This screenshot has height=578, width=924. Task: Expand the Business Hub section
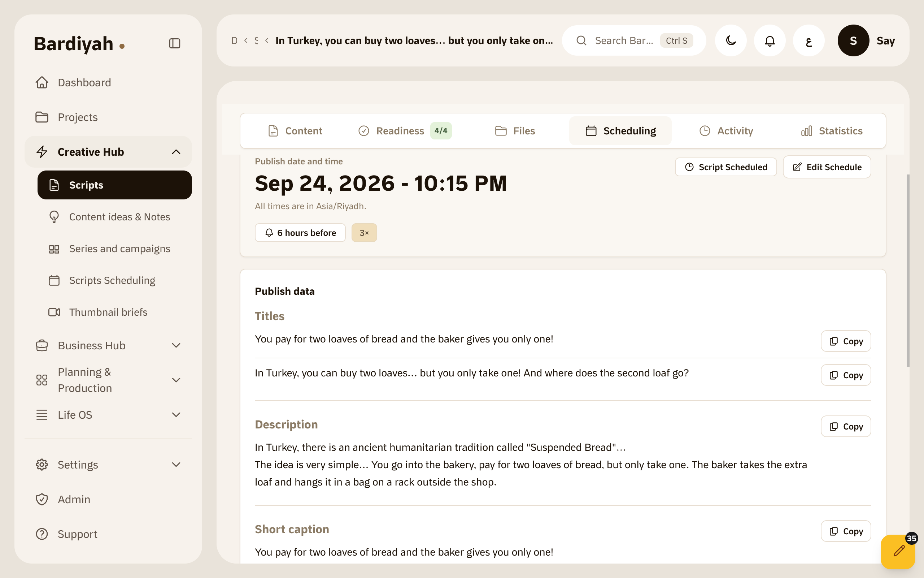click(x=108, y=345)
